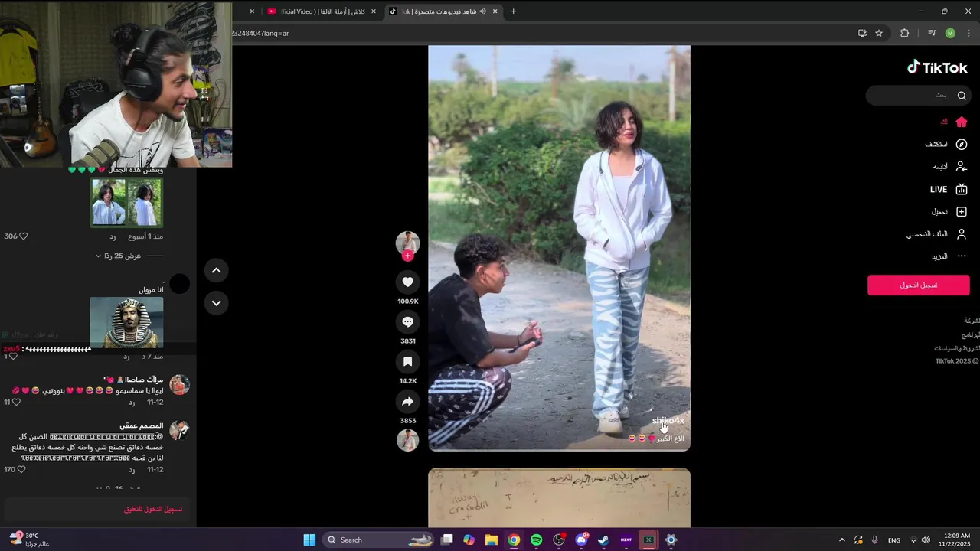980x551 pixels.
Task: Open Copilot from the taskbar
Action: click(469, 540)
